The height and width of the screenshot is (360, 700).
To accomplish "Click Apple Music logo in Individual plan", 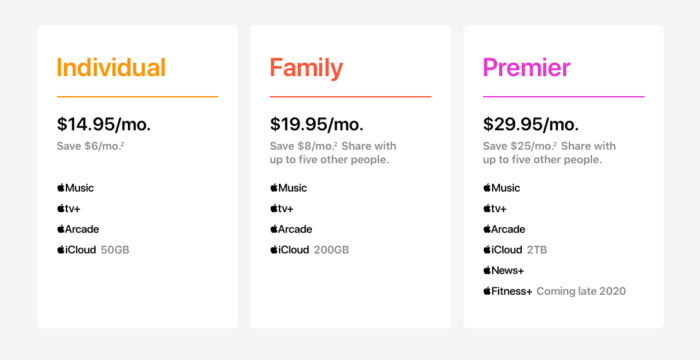I will coord(75,188).
